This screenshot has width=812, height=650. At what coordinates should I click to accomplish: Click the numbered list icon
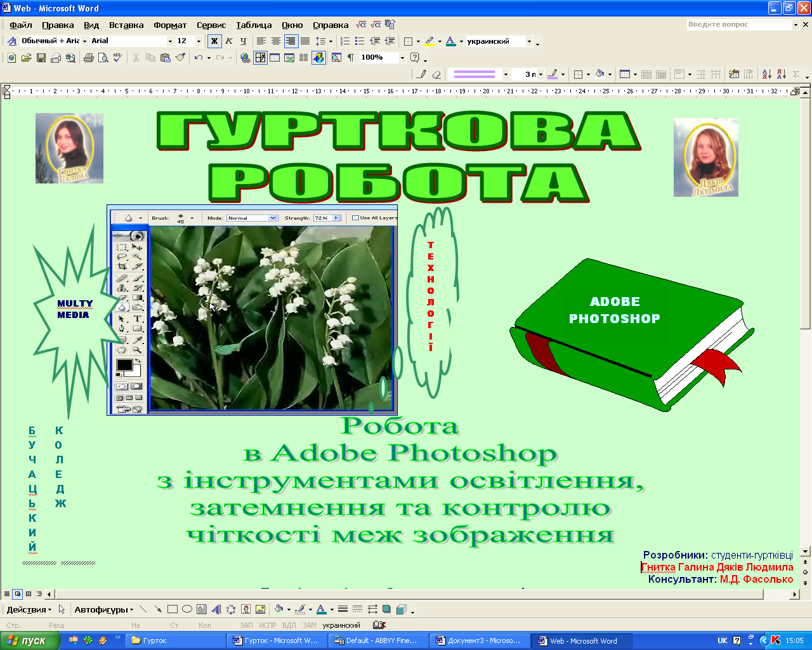click(x=345, y=41)
